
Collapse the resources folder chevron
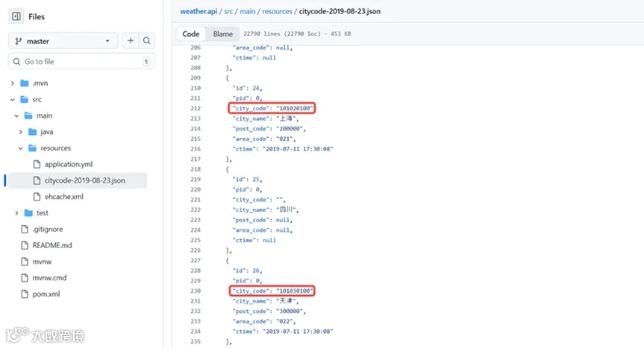(x=21, y=148)
